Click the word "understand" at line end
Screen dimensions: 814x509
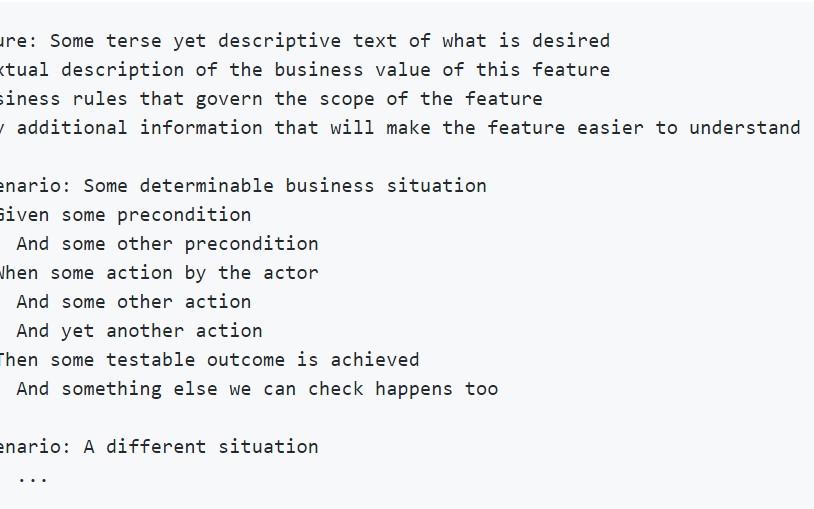(744, 128)
